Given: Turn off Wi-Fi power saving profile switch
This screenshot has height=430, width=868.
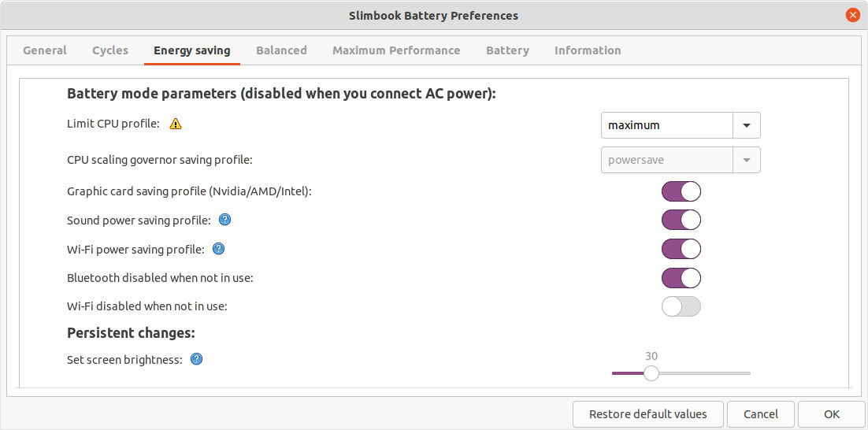Looking at the screenshot, I should pyautogui.click(x=681, y=249).
